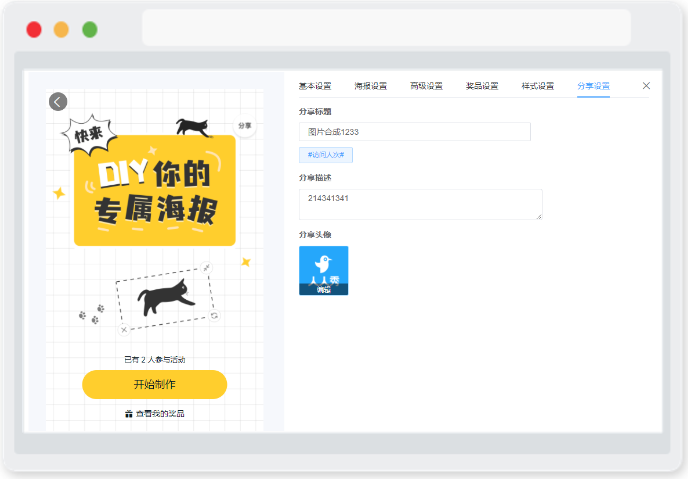Open the 查看我的奖品 link
This screenshot has width=688, height=479.
pyautogui.click(x=160, y=414)
